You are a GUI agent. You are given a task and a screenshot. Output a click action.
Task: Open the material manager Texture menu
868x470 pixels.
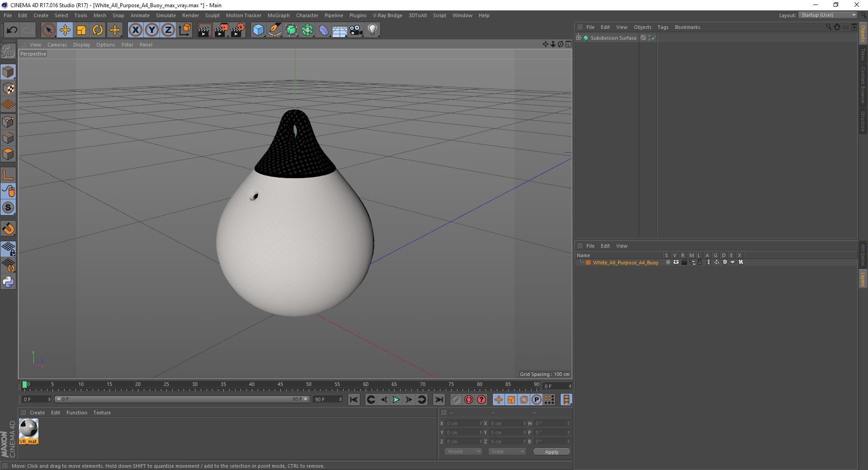click(102, 413)
